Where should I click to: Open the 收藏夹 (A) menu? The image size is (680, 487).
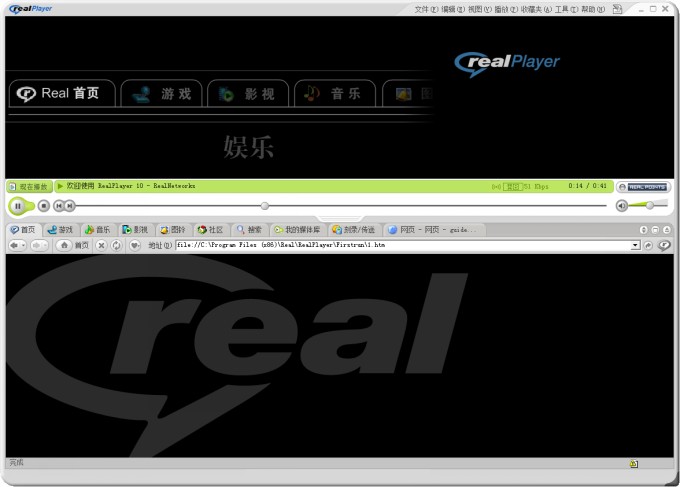point(536,9)
